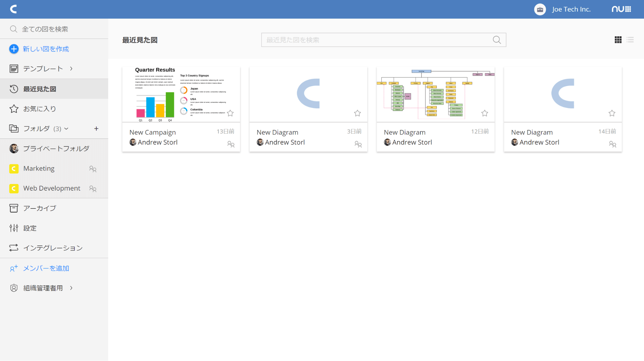Collapse the フォルダ (3) folder list

66,129
